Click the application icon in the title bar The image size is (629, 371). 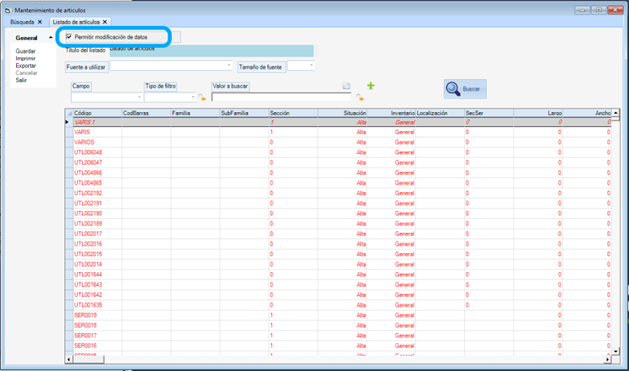8,10
